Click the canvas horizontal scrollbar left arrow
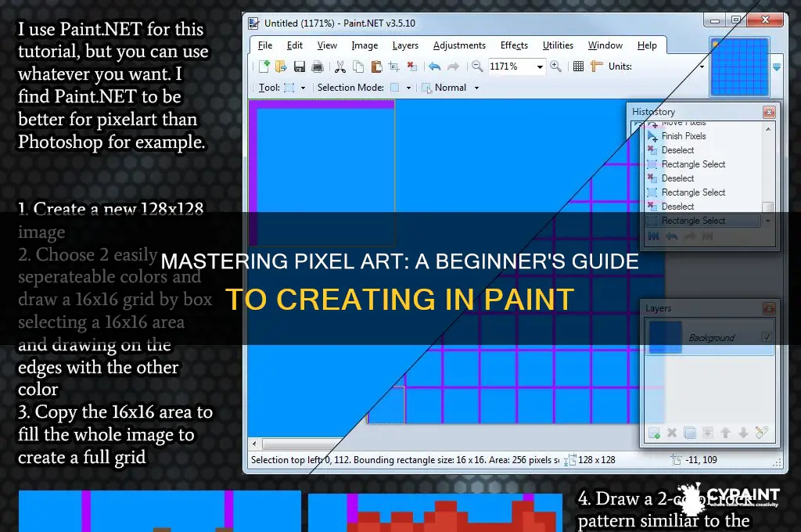Image resolution: width=801 pixels, height=532 pixels. tap(254, 444)
